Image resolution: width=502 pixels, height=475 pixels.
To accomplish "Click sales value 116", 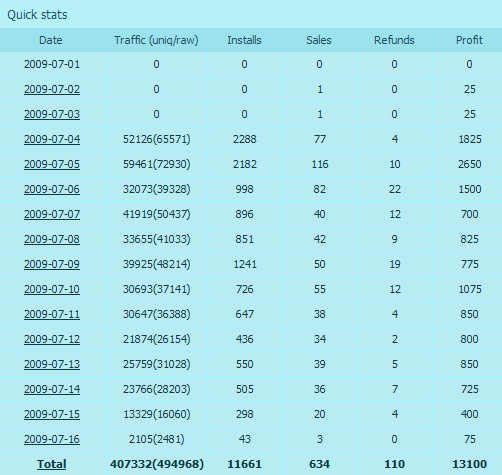I will [x=319, y=164].
